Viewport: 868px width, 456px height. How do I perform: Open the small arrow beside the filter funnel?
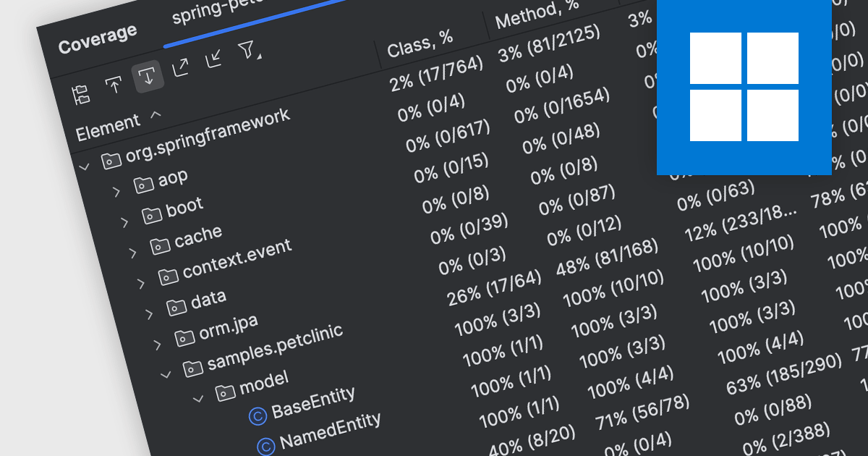pos(260,57)
